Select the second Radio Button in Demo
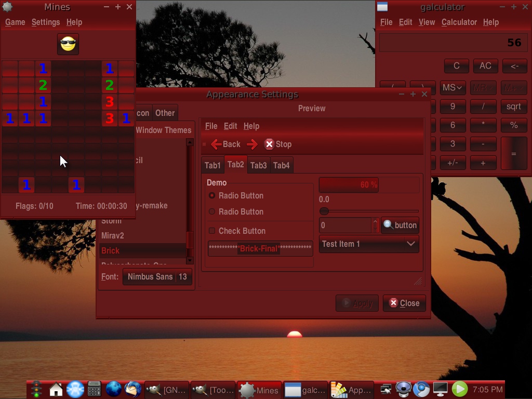Screen dimensions: 532x399 [212, 212]
